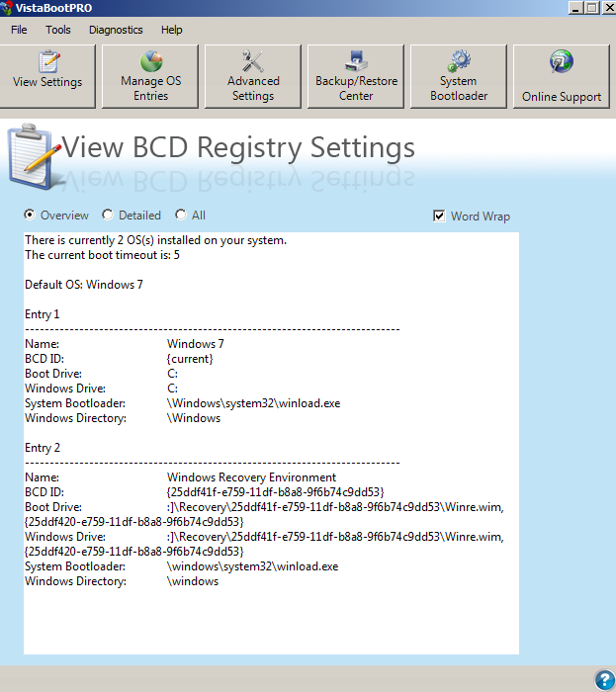The image size is (616, 692).
Task: Maximize the VistaBootPRO window
Action: [592, 8]
